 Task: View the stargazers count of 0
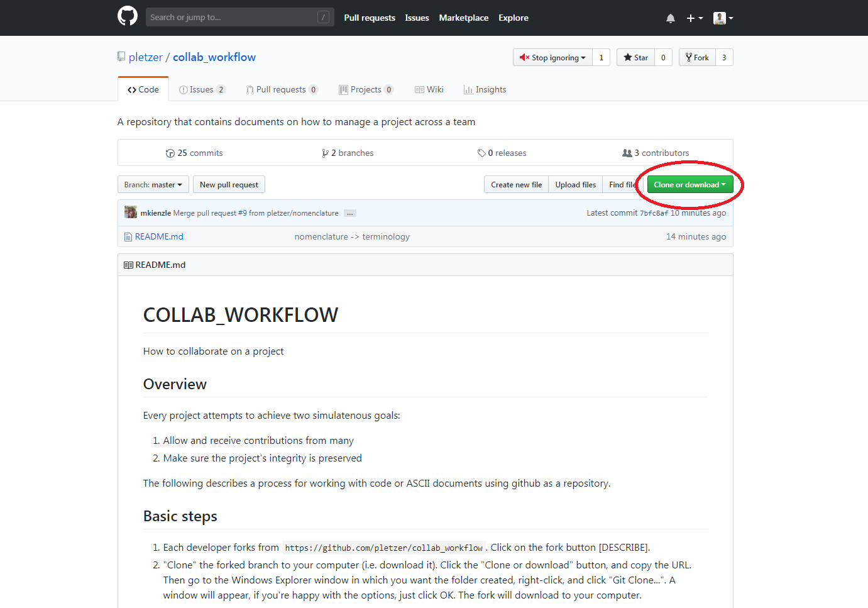(663, 57)
